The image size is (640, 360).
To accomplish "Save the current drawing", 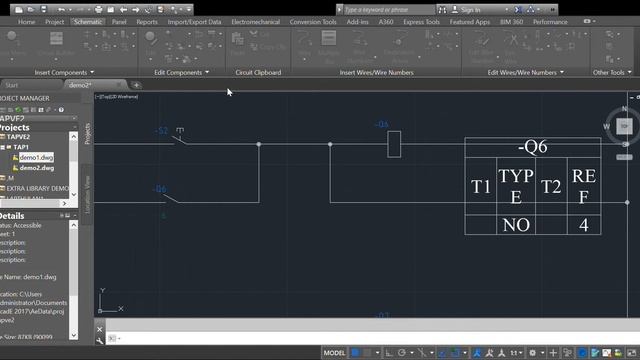I will click(43, 9).
